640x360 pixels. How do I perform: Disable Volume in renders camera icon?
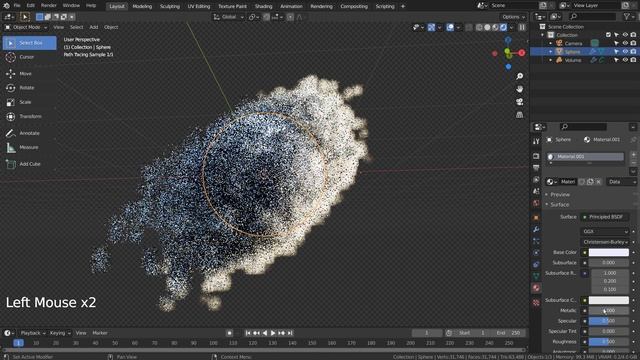click(x=633, y=60)
